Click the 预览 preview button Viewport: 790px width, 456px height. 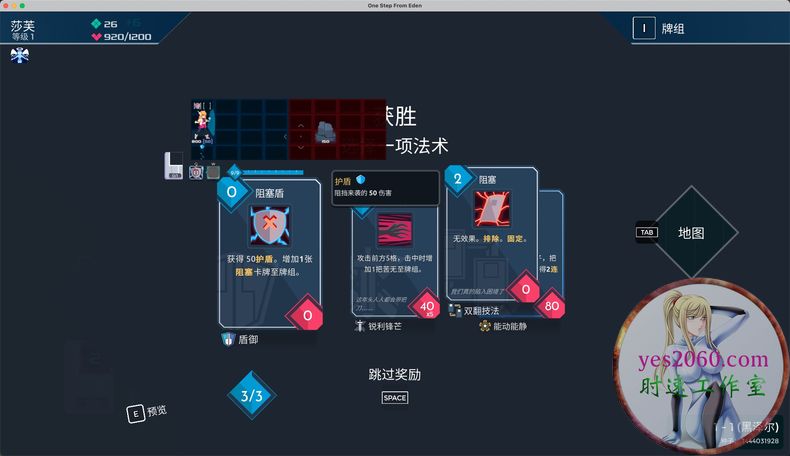(147, 411)
